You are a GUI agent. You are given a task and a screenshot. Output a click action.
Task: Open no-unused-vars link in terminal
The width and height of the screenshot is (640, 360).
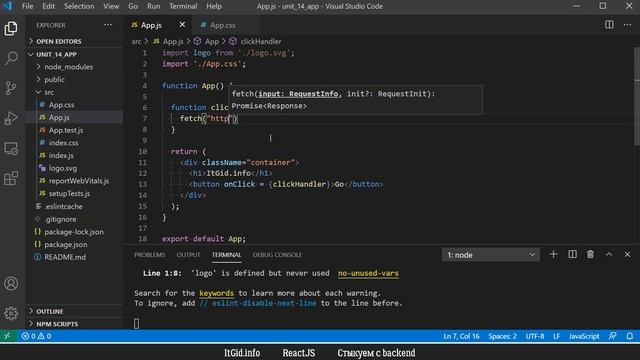click(x=368, y=273)
